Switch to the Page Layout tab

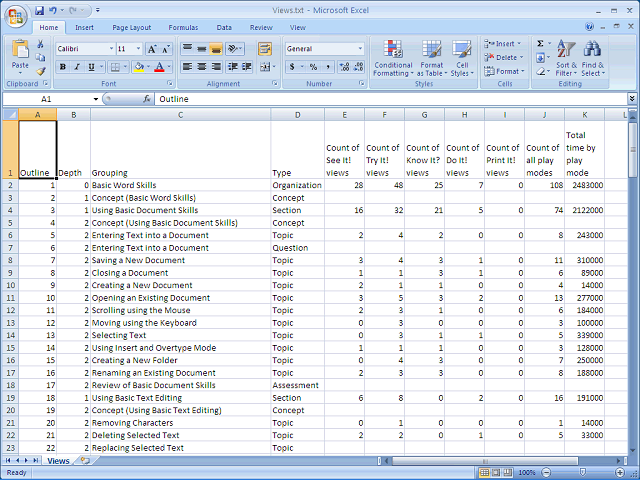[x=132, y=28]
